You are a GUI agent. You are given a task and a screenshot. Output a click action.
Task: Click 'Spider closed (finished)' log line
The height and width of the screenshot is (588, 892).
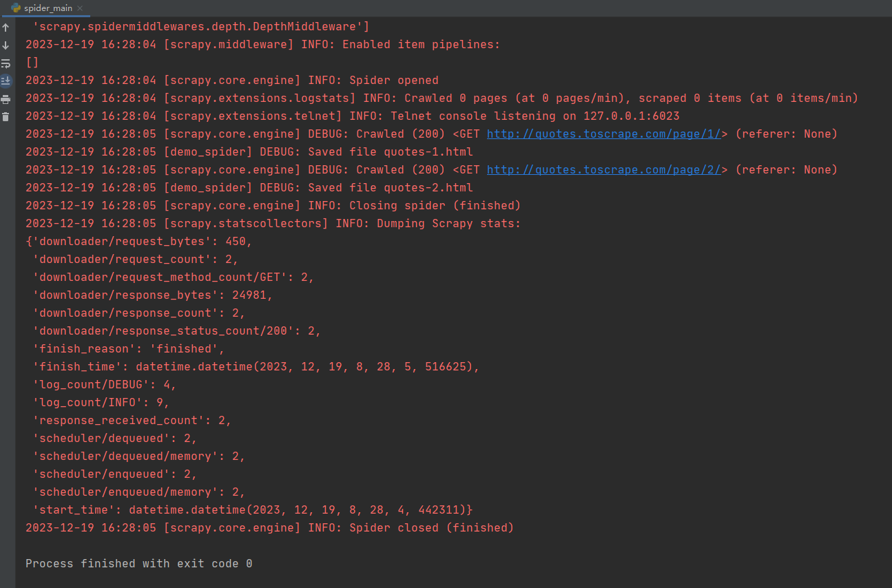pyautogui.click(x=270, y=527)
